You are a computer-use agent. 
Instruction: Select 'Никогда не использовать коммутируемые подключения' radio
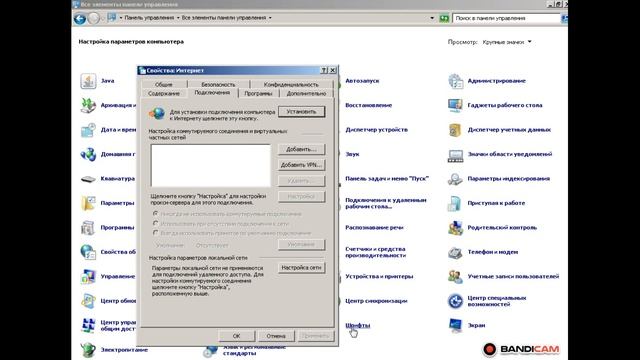[x=156, y=213]
